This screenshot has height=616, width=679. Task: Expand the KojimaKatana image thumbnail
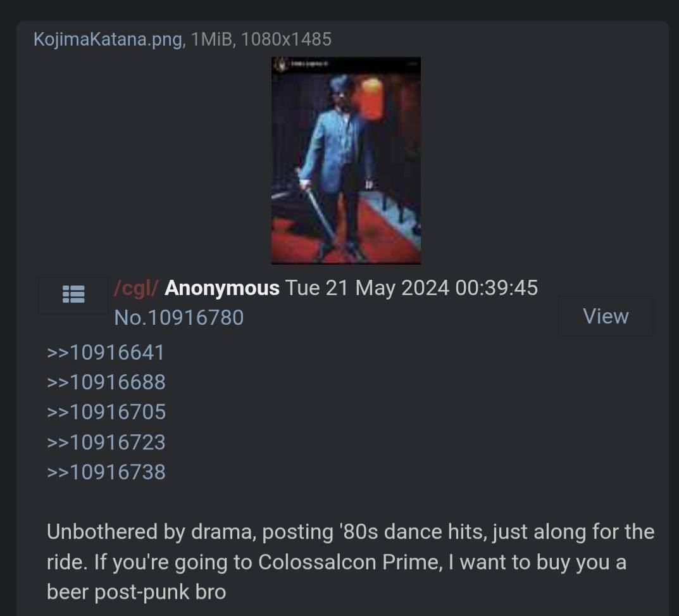[x=346, y=160]
